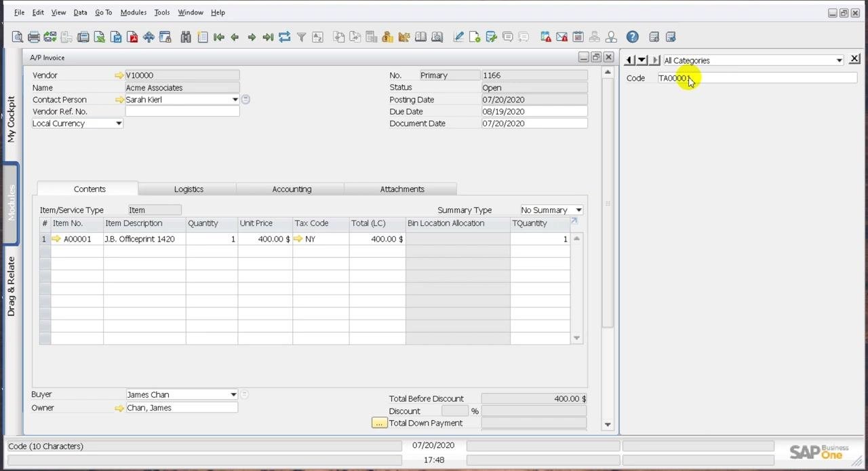The width and height of the screenshot is (868, 471).
Task: Open the File menu
Action: click(x=19, y=12)
